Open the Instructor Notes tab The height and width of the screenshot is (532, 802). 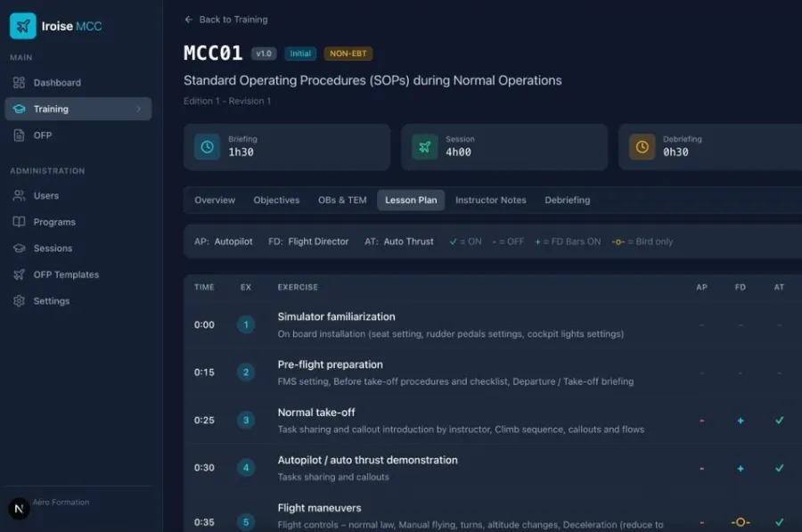tap(490, 200)
